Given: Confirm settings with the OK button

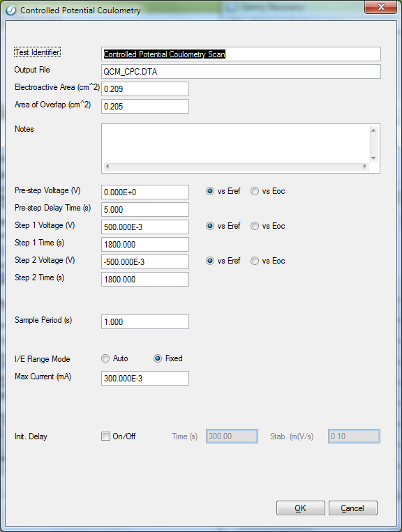Looking at the screenshot, I should pyautogui.click(x=301, y=508).
